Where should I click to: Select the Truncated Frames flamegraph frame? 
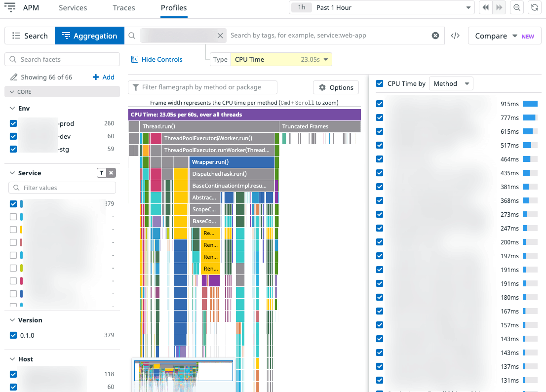[320, 126]
